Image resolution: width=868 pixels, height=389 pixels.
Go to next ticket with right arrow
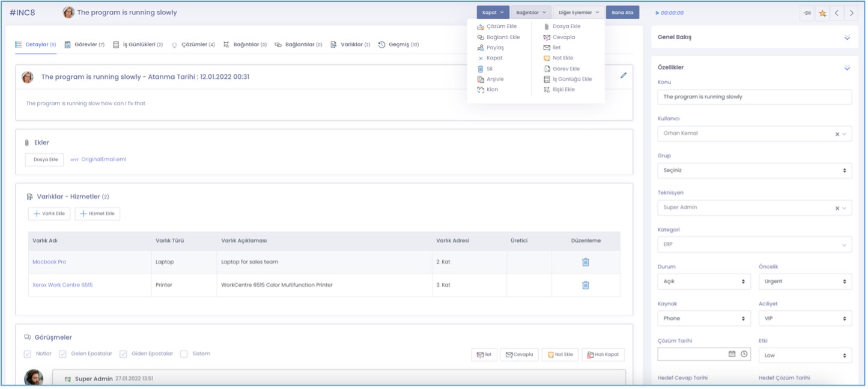coord(852,13)
